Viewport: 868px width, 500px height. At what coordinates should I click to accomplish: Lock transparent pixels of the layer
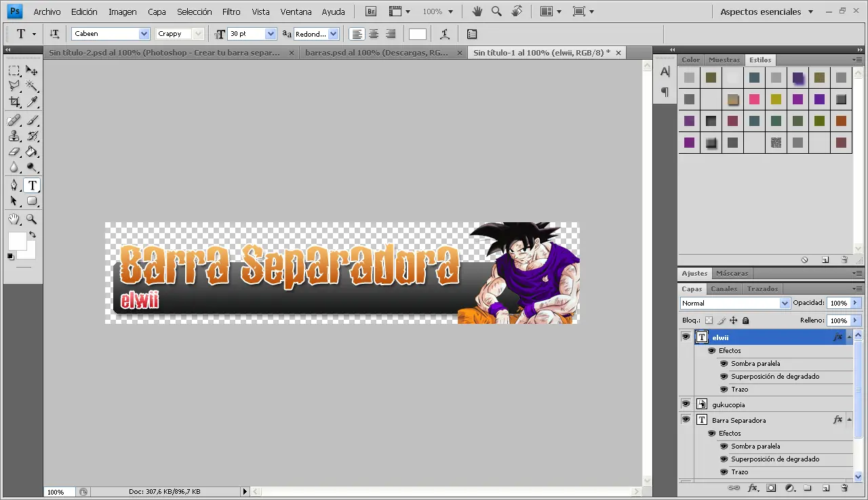[709, 320]
